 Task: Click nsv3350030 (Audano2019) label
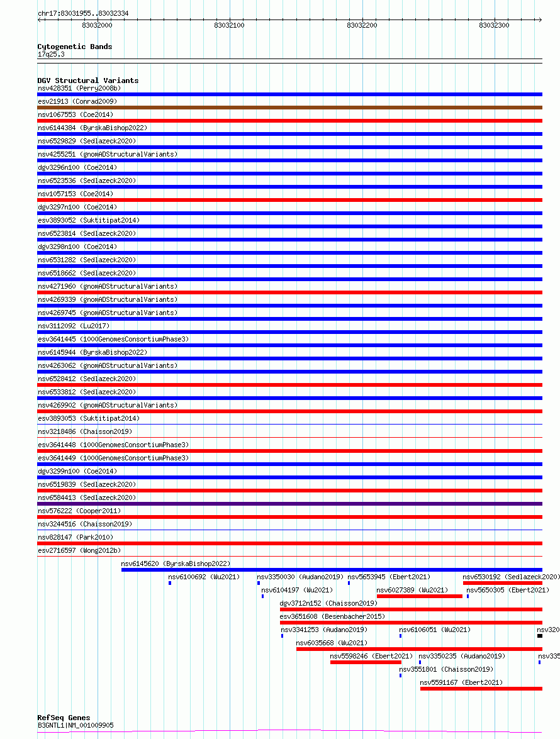300,576
